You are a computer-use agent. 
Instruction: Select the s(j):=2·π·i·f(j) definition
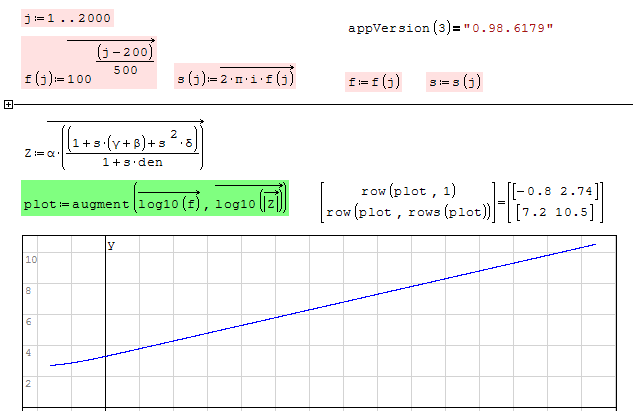pyautogui.click(x=234, y=78)
